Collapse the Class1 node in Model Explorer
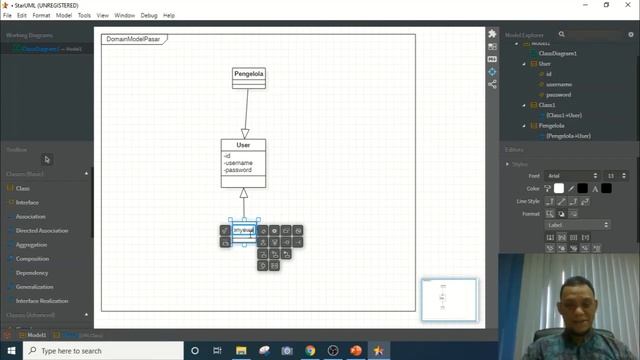 click(x=524, y=105)
